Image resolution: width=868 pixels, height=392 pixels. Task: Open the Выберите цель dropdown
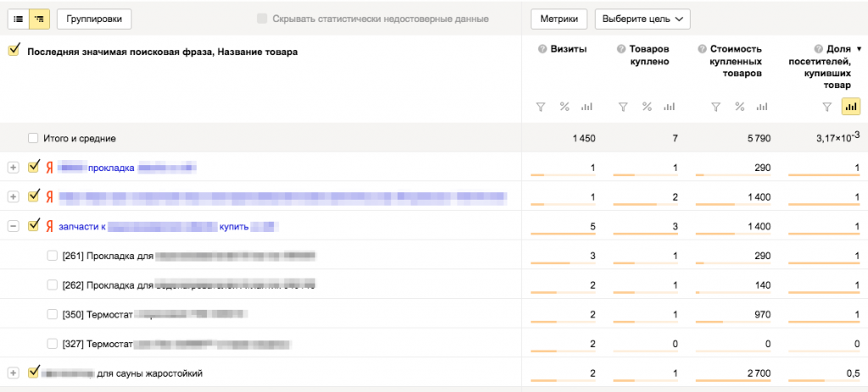[643, 18]
